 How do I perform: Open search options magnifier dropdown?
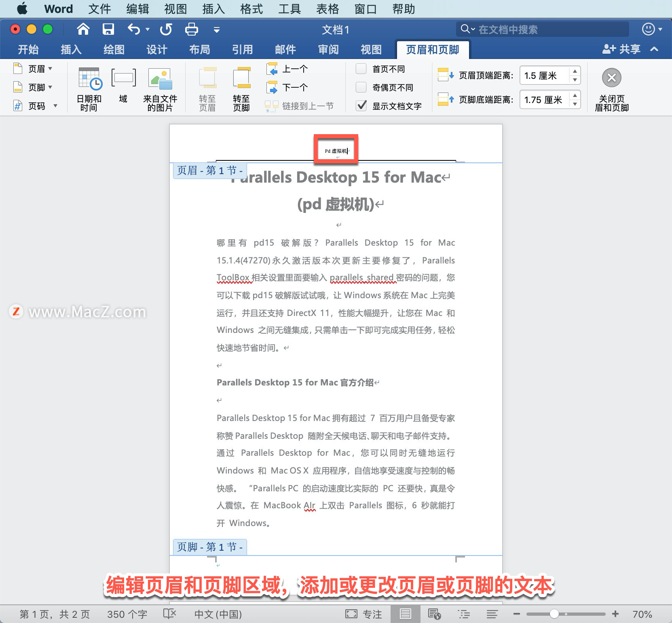(x=468, y=29)
